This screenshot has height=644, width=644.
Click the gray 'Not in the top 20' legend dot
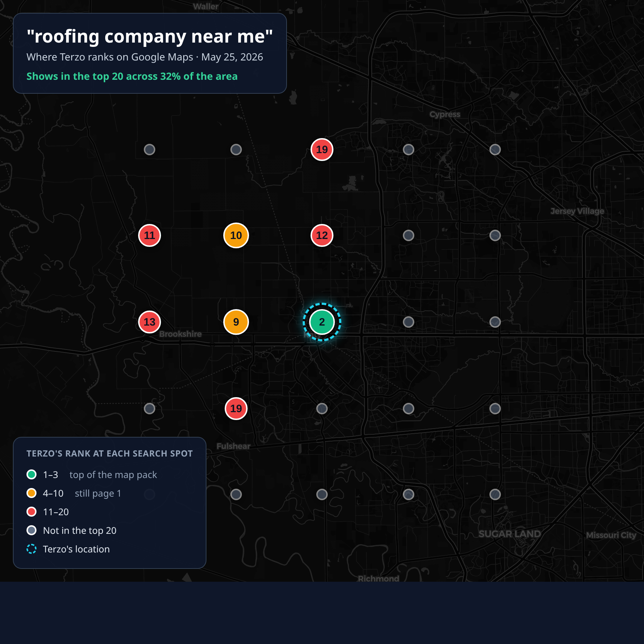pos(31,530)
